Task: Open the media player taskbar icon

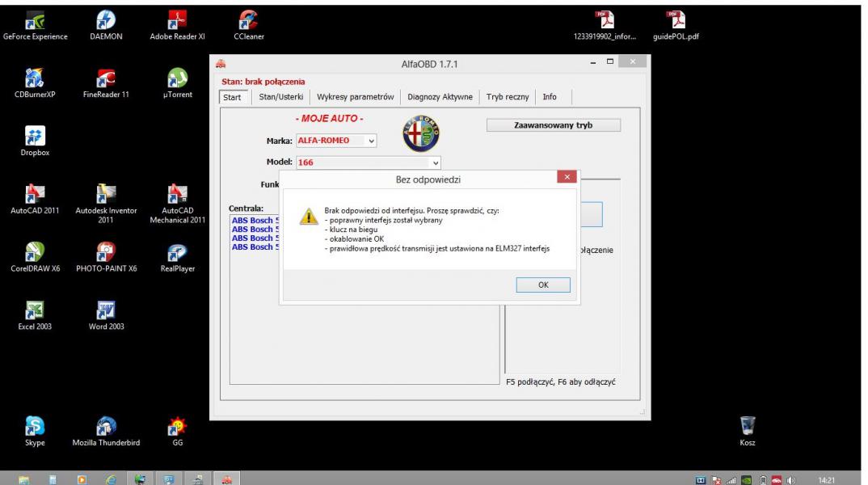Action: (x=82, y=479)
